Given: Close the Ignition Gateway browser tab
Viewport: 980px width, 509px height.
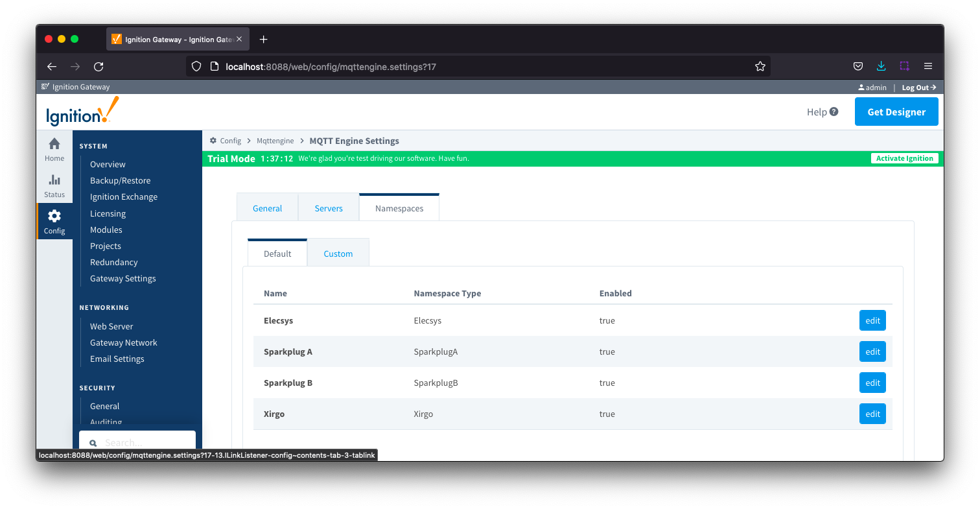Looking at the screenshot, I should [239, 40].
